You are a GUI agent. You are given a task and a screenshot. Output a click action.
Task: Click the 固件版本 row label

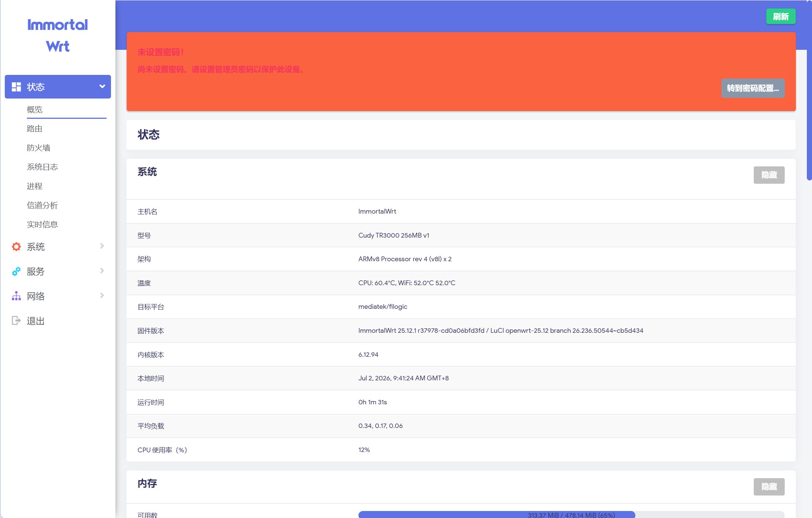(x=151, y=331)
